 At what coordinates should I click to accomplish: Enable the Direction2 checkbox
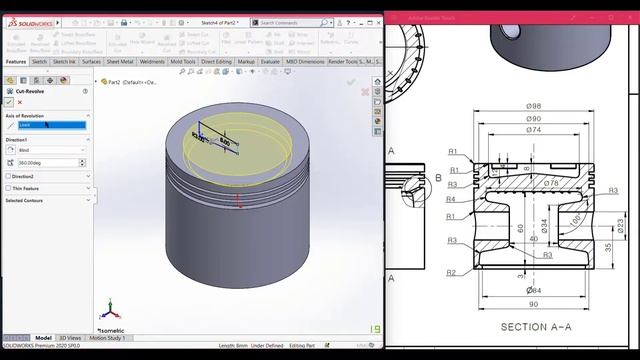click(x=8, y=176)
